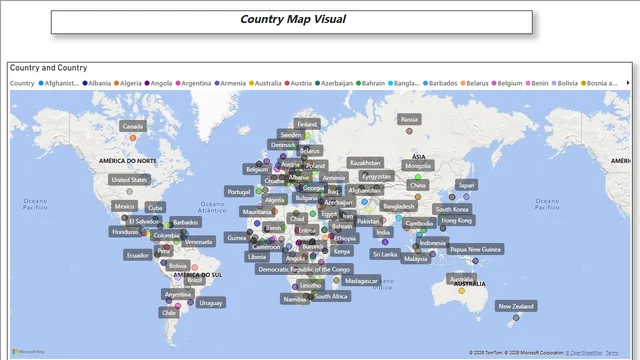Select the Papua New Guinea label
Viewport: 640px width, 360px height.
click(x=475, y=249)
